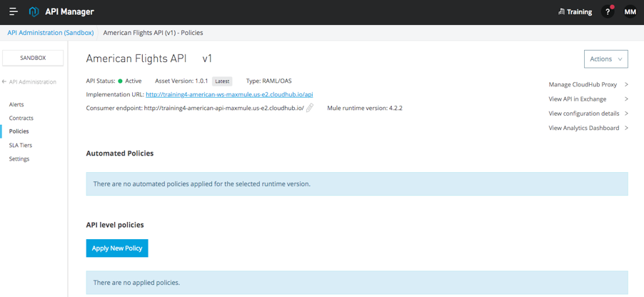Click the Type: RAML/OAS text

point(269,81)
